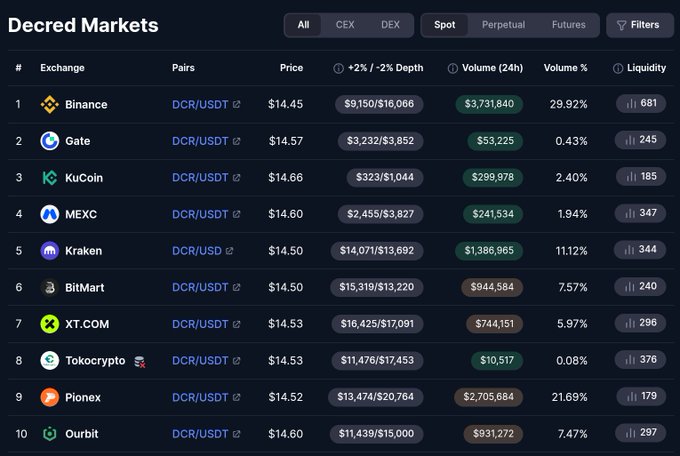Viewport: 680px width, 456px height.
Task: Open Binance DCR/USDT pair link
Action: [x=200, y=105]
